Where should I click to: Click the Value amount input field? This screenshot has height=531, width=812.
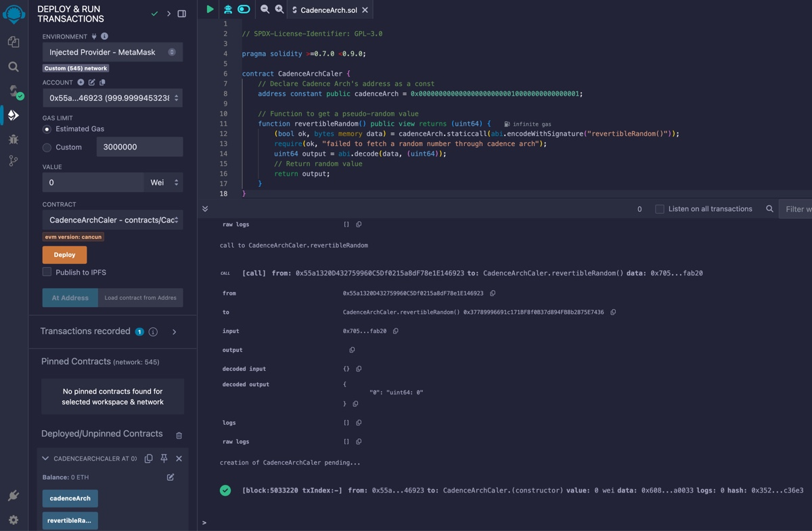pos(93,183)
